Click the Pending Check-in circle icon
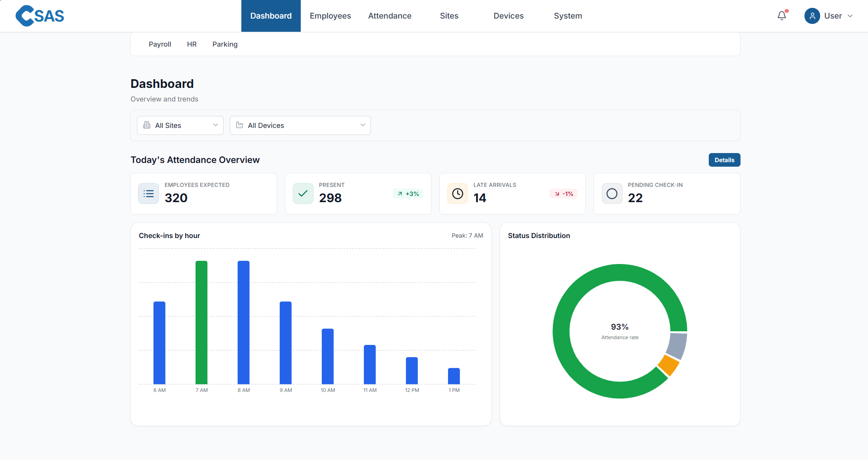The image size is (868, 460). click(612, 193)
